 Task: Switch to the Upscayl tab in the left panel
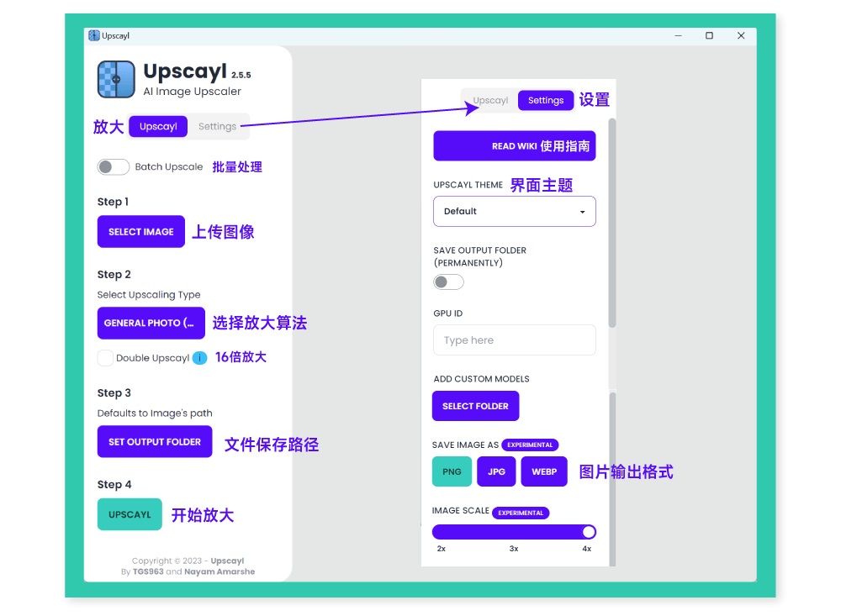pos(158,127)
